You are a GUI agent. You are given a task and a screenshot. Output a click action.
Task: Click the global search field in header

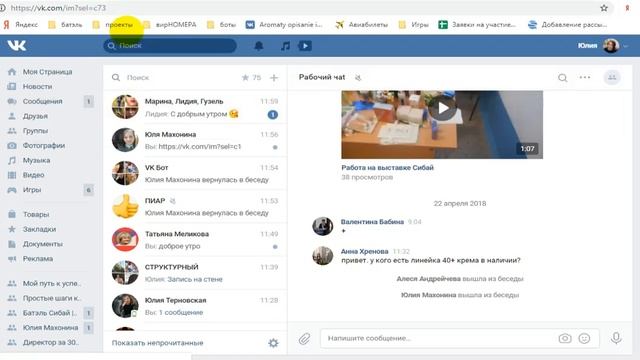point(170,46)
